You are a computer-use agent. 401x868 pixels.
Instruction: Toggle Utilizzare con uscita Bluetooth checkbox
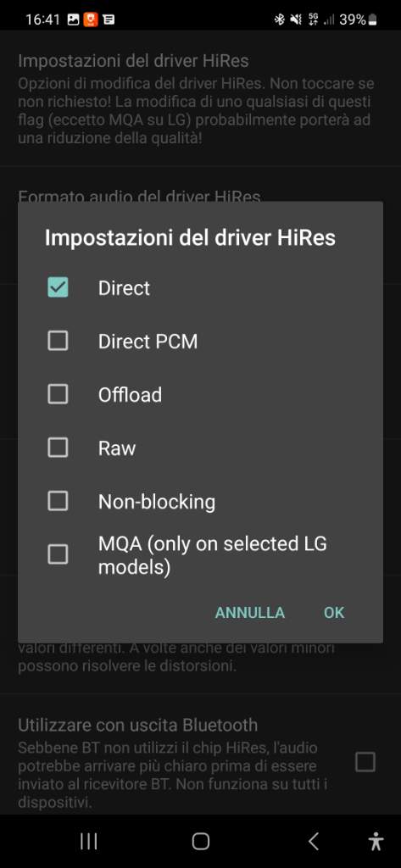click(365, 762)
